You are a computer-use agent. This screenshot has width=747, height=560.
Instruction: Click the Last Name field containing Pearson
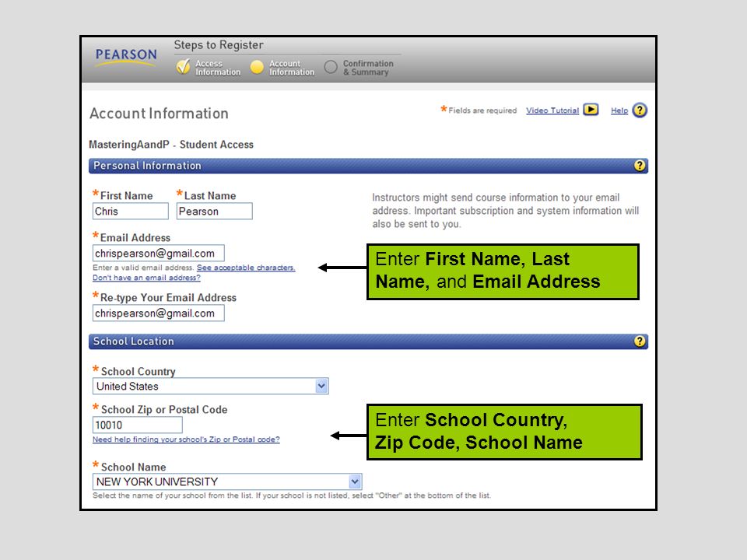[215, 212]
